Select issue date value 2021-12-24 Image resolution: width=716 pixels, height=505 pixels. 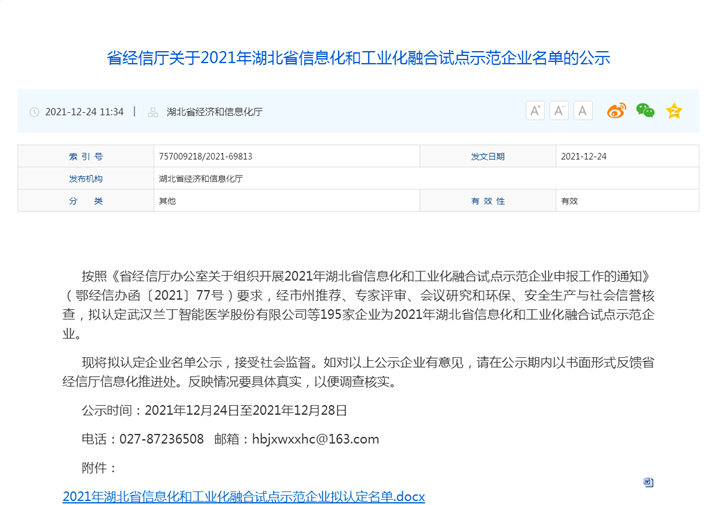(584, 157)
